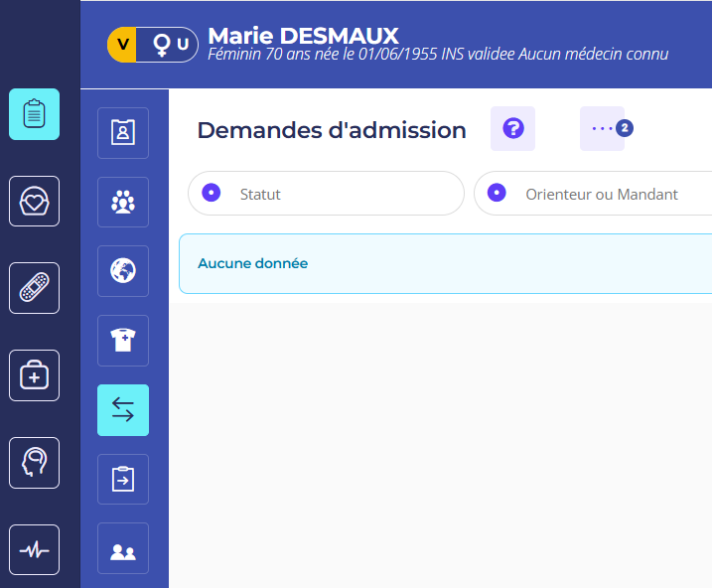Image resolution: width=712 pixels, height=588 pixels.
Task: Select the first aid kit icon
Action: click(34, 375)
